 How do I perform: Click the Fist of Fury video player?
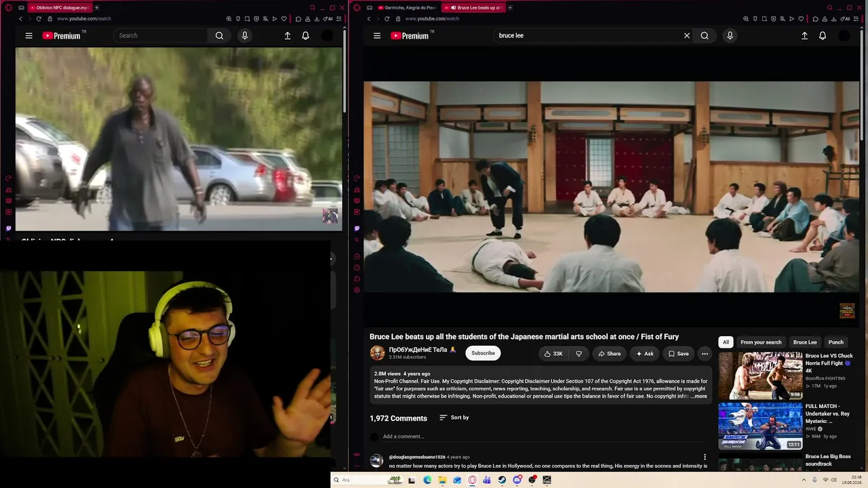pos(611,187)
